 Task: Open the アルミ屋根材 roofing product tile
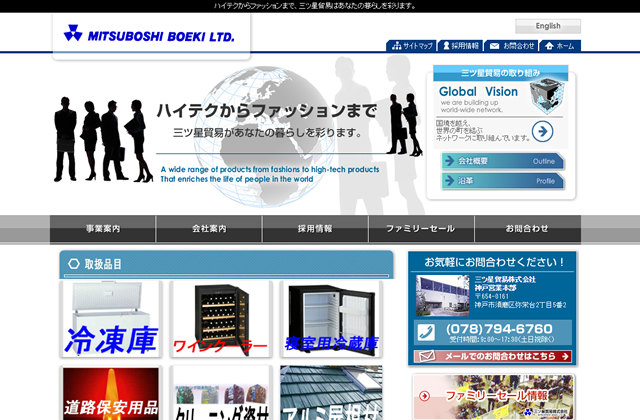coord(331,393)
